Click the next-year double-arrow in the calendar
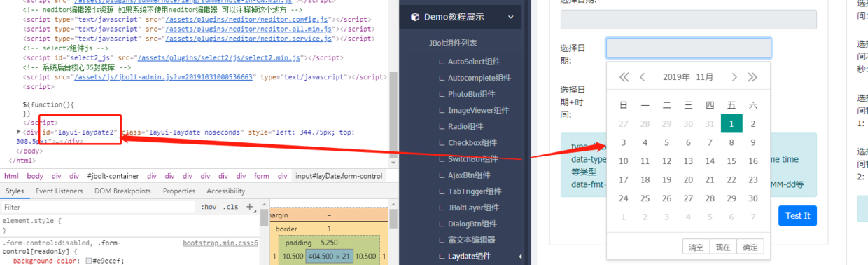 [x=752, y=77]
